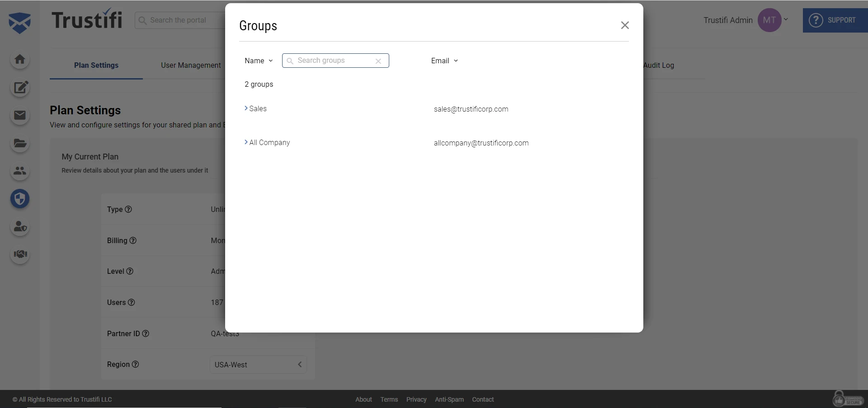Screen dimensions: 868x408
Task: Click the Trustifi logo
Action: 87,19
